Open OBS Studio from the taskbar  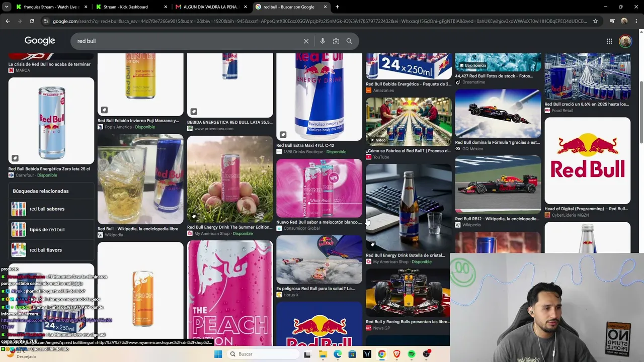[x=426, y=354]
